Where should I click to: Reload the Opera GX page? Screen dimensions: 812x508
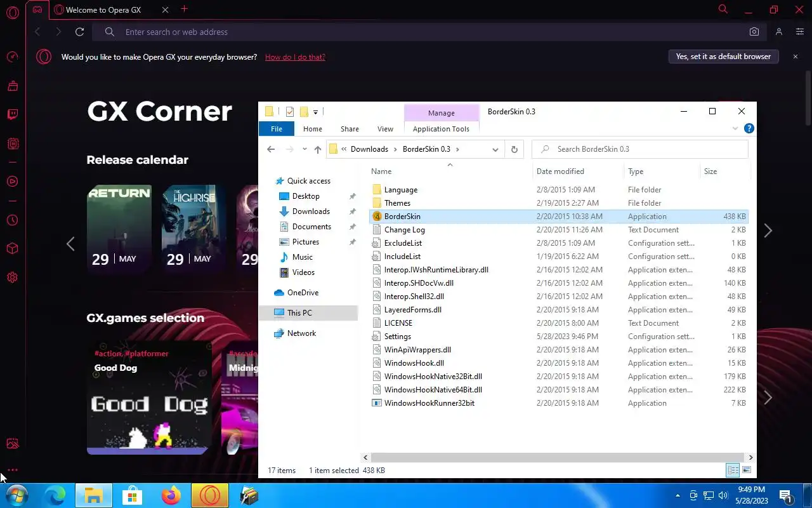click(79, 32)
